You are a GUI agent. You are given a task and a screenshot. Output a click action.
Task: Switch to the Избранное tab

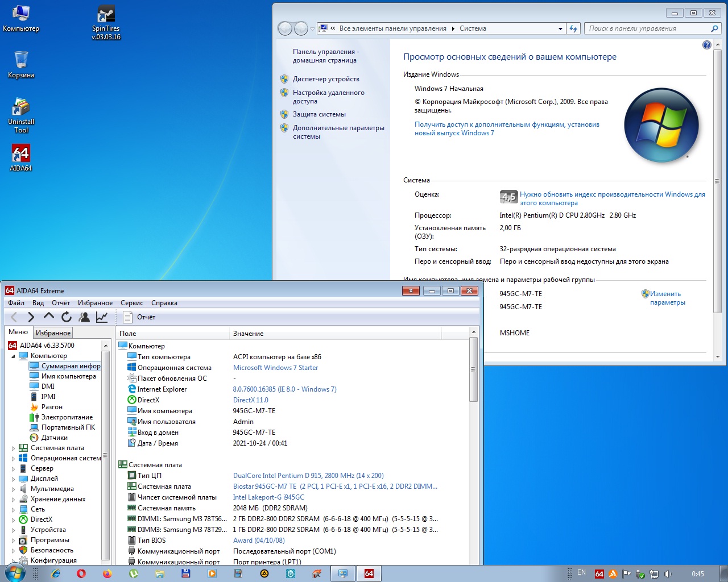pos(53,333)
